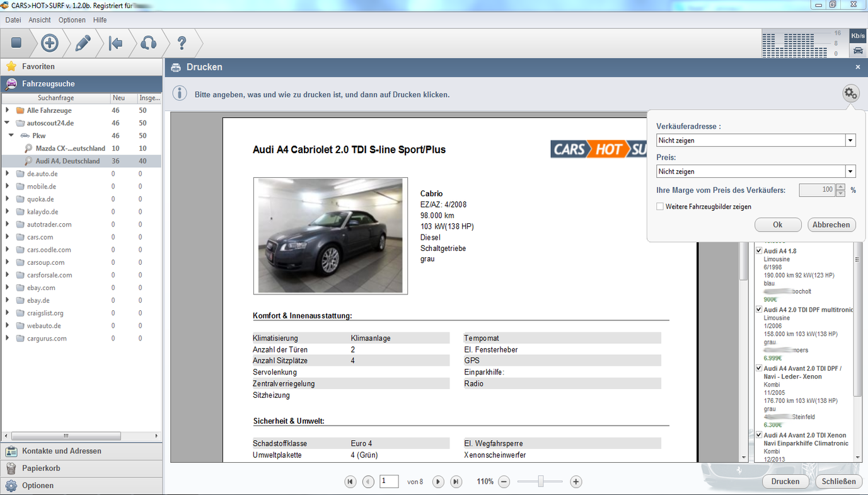This screenshot has height=495, width=868.
Task: Expand the de.auto.de tree node
Action: pos(7,173)
